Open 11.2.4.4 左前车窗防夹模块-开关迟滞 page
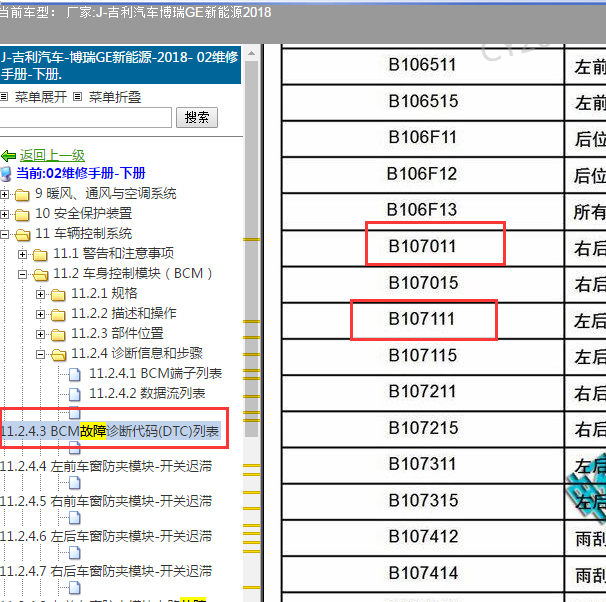 point(106,466)
